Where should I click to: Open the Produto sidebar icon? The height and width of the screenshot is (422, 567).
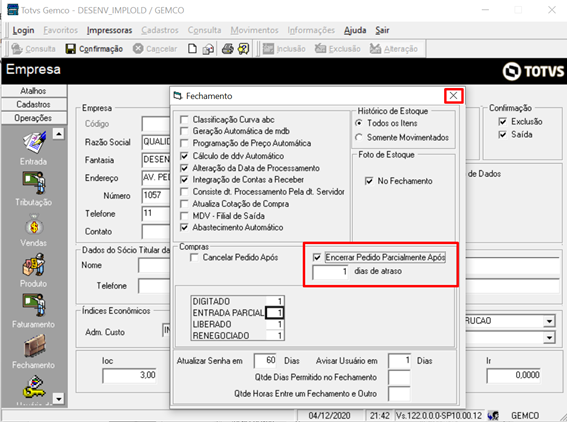point(34,265)
